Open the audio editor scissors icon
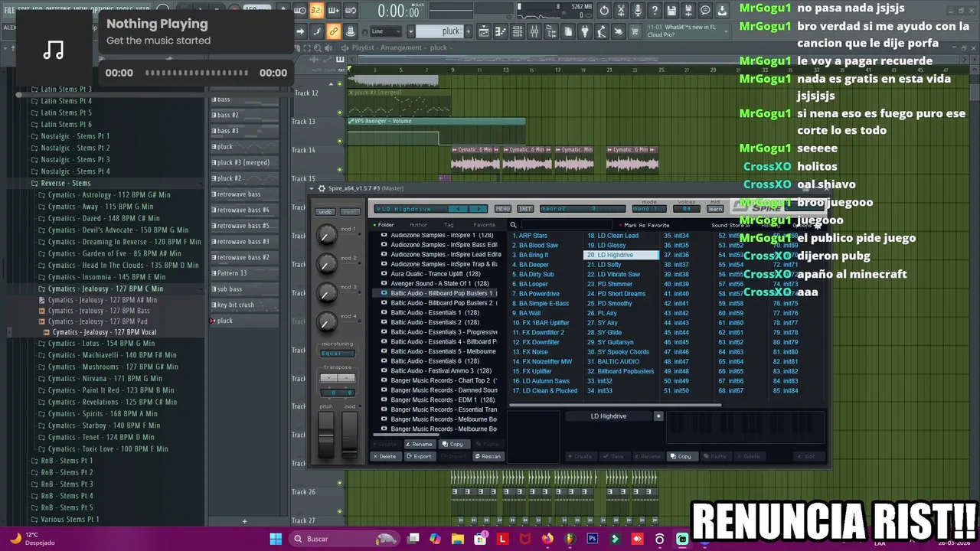Screen dimensions: 980x551 click(620, 11)
